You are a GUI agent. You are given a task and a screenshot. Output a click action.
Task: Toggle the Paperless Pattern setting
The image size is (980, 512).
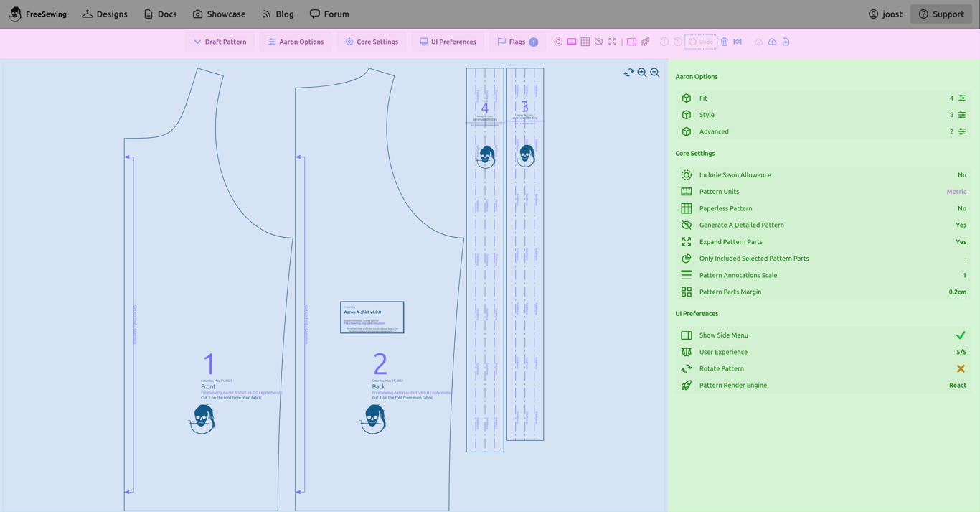click(x=824, y=208)
